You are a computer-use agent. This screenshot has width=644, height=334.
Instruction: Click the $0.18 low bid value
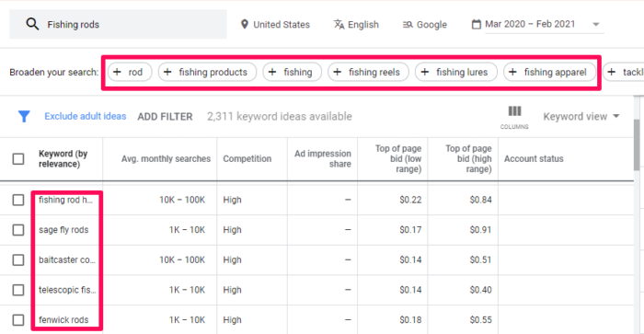(410, 319)
